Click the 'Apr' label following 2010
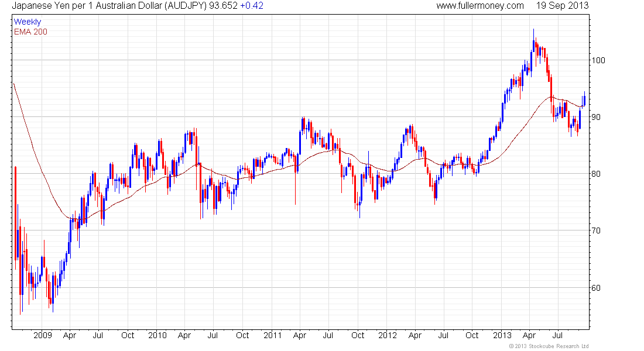Image resolution: width=644 pixels, height=351 pixels. click(184, 336)
